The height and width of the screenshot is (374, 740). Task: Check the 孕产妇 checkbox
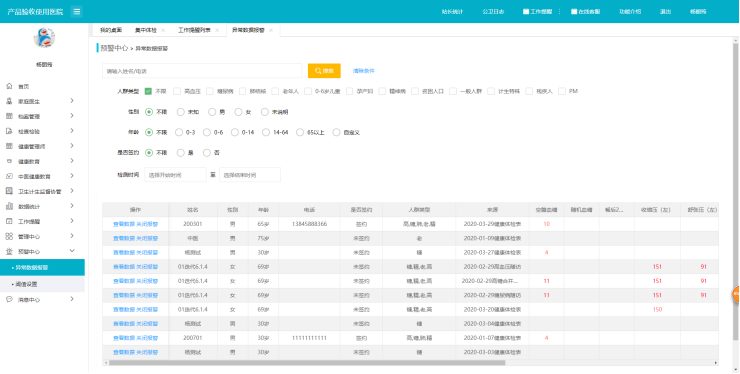pos(350,91)
